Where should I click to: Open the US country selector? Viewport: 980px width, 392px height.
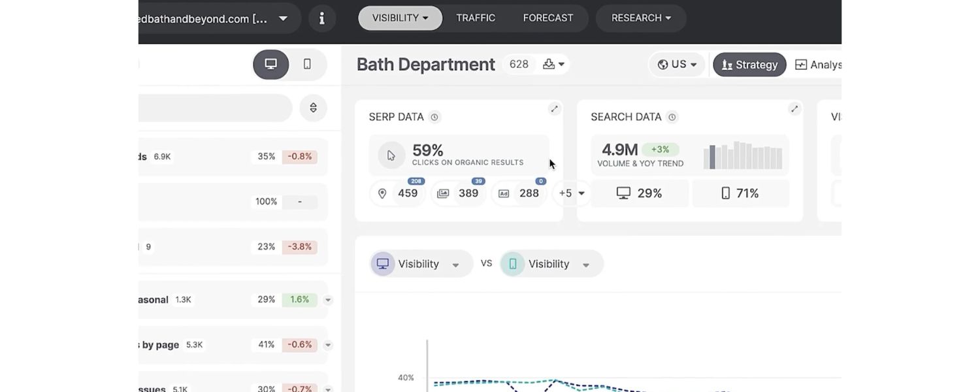(x=677, y=65)
